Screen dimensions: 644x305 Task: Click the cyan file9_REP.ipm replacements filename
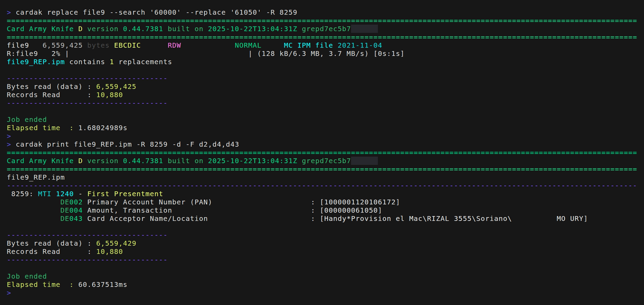point(36,62)
